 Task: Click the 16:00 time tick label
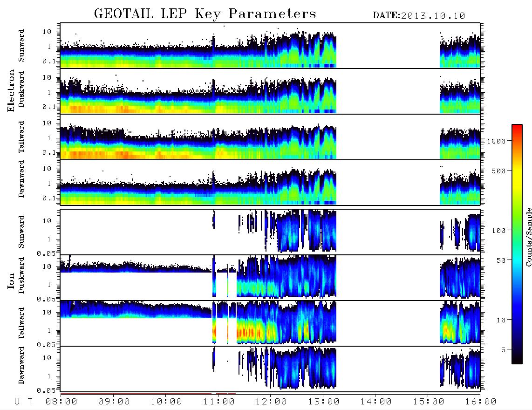tap(481, 402)
